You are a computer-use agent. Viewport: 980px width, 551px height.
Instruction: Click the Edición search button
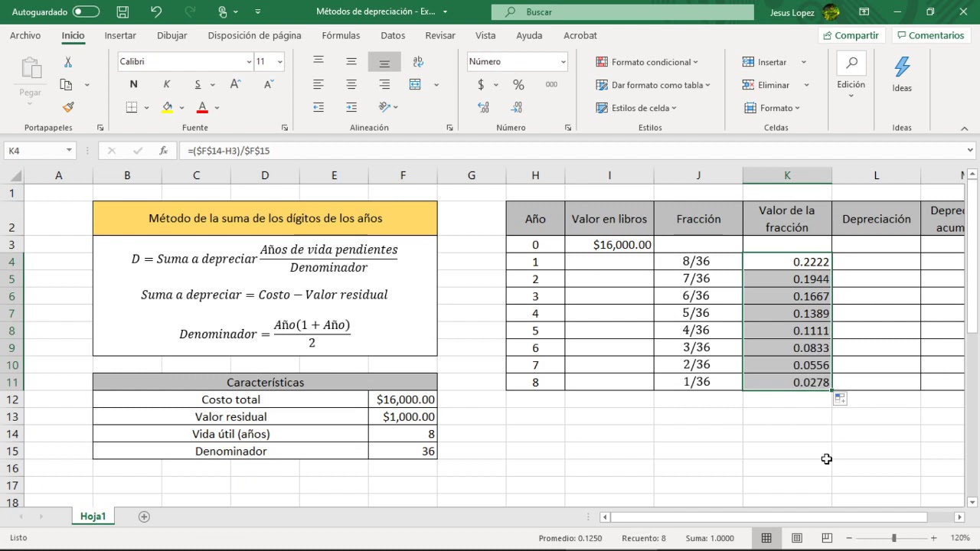coord(851,73)
